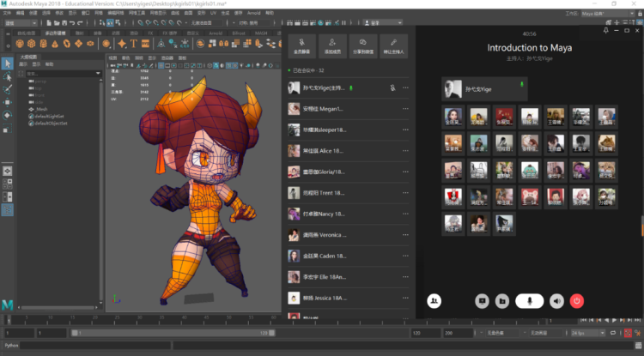Click play forward in playback controls
This screenshot has width=644, height=356.
tap(615, 320)
